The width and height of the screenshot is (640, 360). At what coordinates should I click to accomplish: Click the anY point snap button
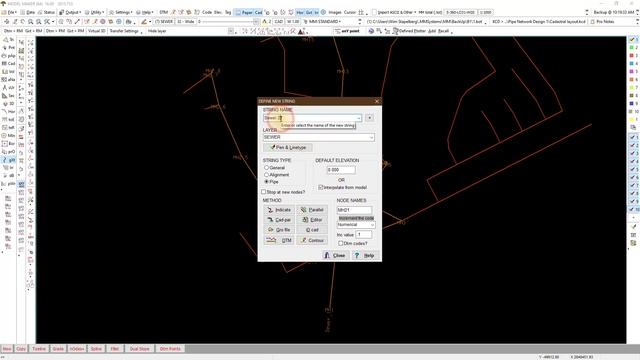347,31
